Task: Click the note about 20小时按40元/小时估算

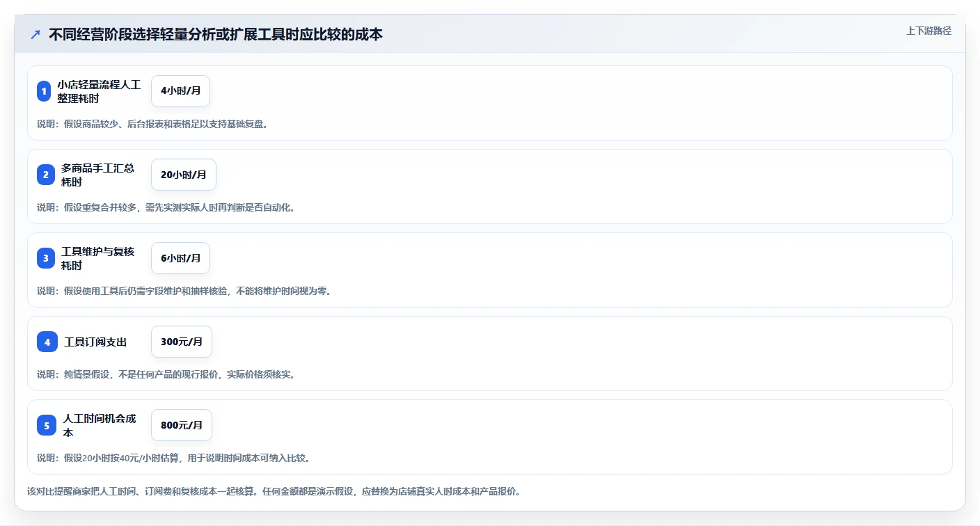Action: [173, 458]
